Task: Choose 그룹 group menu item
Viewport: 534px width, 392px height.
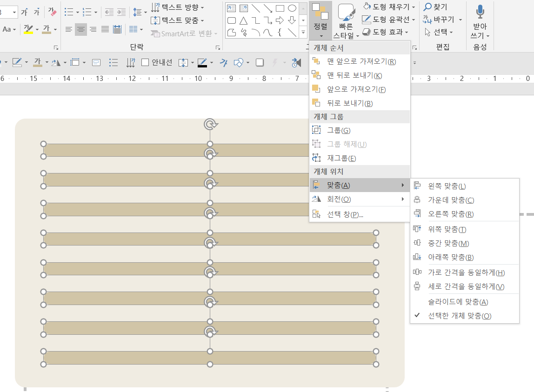Action: 360,131
